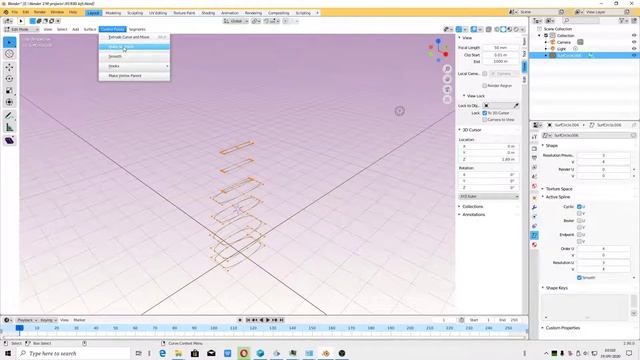
Task: Choose the Scale tool
Action: click(x=9, y=91)
